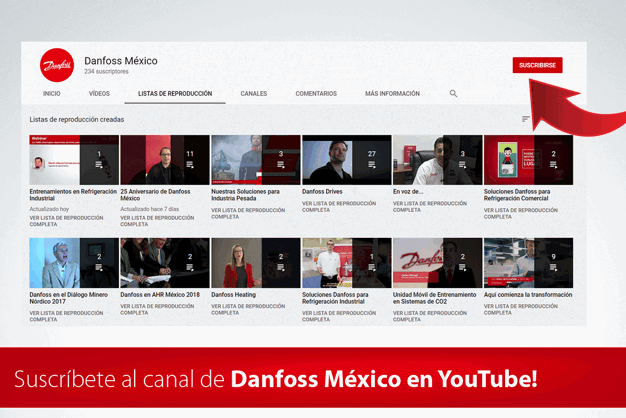
Task: Open the CANALES tab
Action: point(254,93)
